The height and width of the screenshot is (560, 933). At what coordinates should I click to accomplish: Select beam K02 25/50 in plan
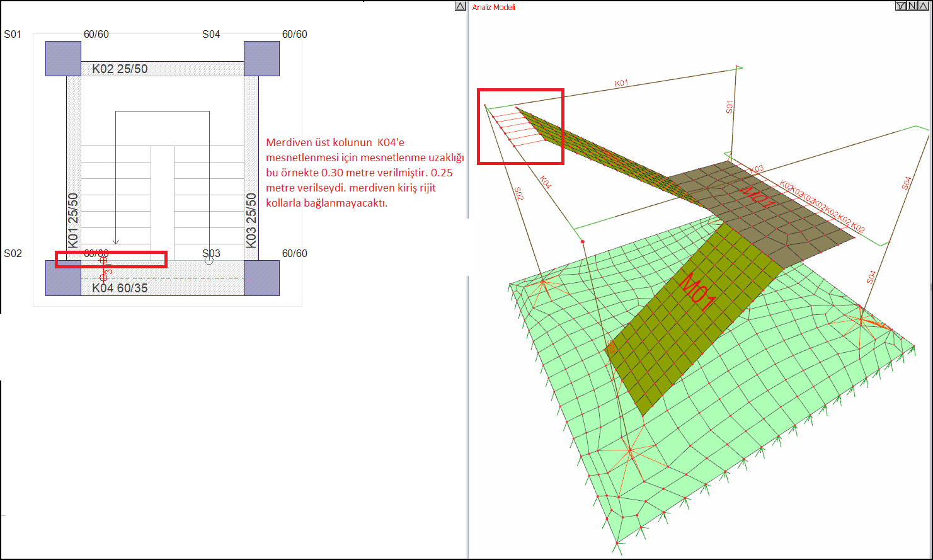(x=162, y=69)
